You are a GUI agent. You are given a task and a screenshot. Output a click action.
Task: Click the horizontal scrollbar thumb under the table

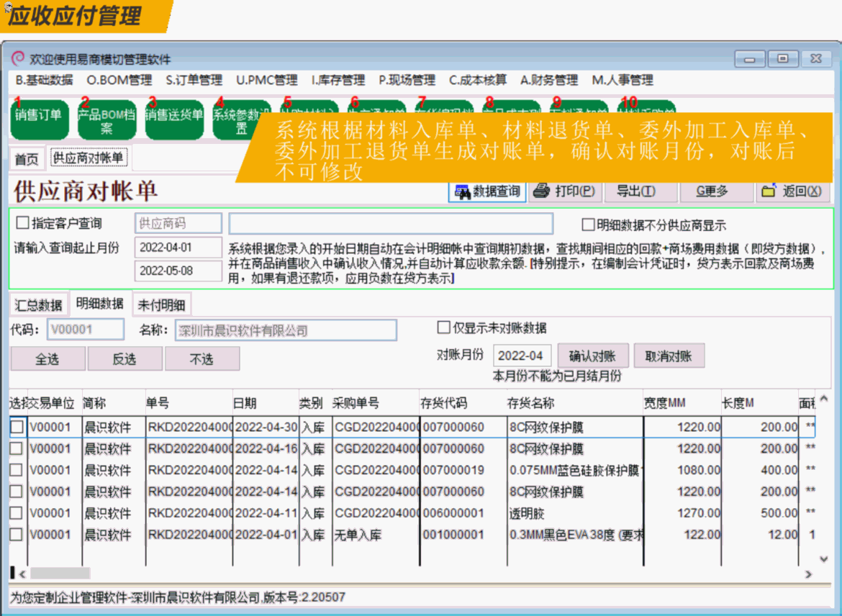[x=60, y=574]
